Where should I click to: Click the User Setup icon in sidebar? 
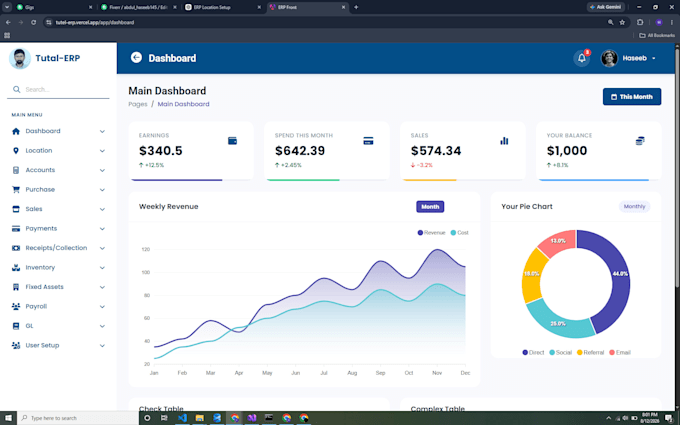[16, 346]
